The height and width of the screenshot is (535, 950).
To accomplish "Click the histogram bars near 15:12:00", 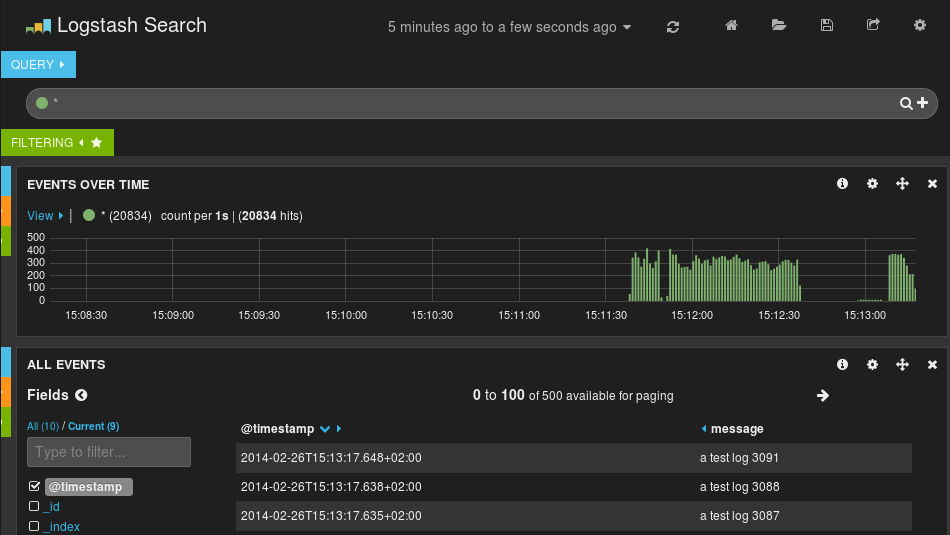I will [x=693, y=280].
